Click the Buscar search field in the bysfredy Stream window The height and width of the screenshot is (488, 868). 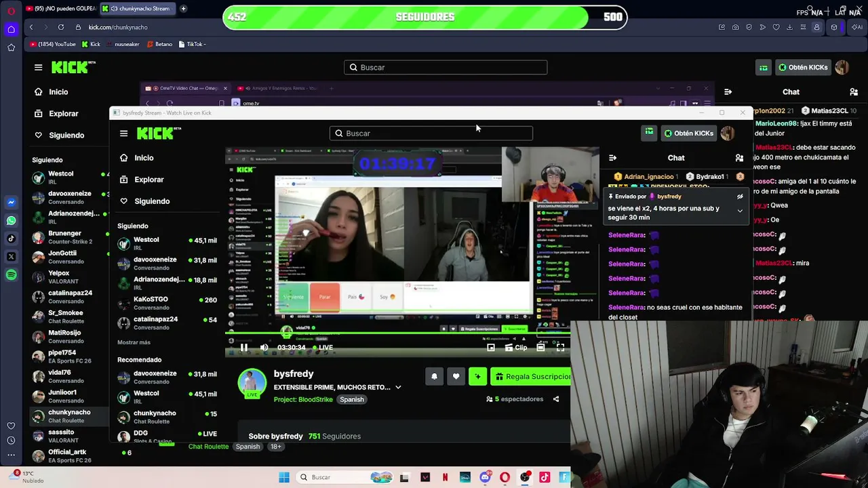click(431, 134)
